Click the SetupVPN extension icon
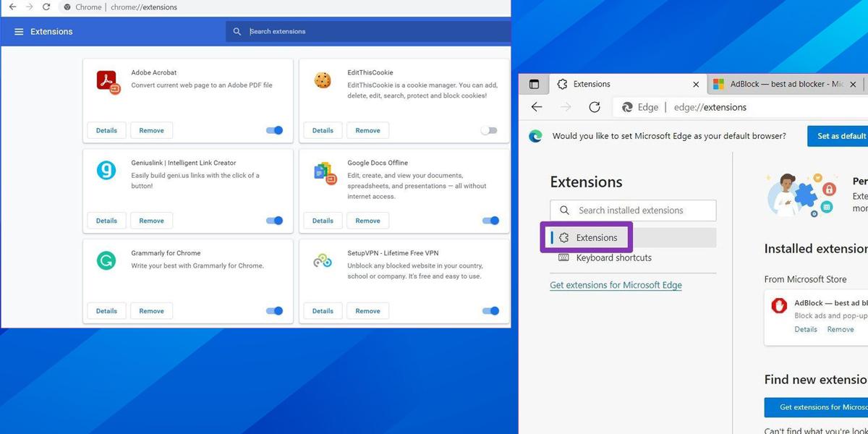The height and width of the screenshot is (434, 868). (323, 261)
